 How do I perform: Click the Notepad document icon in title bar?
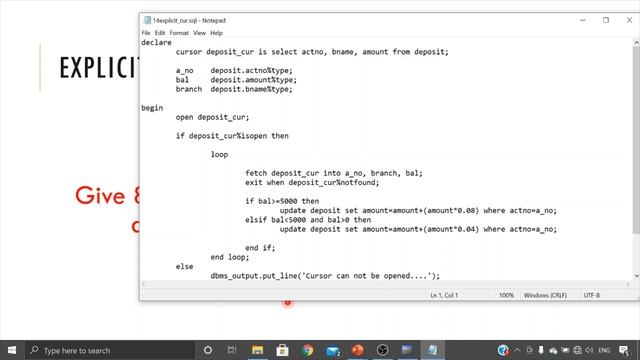(147, 20)
